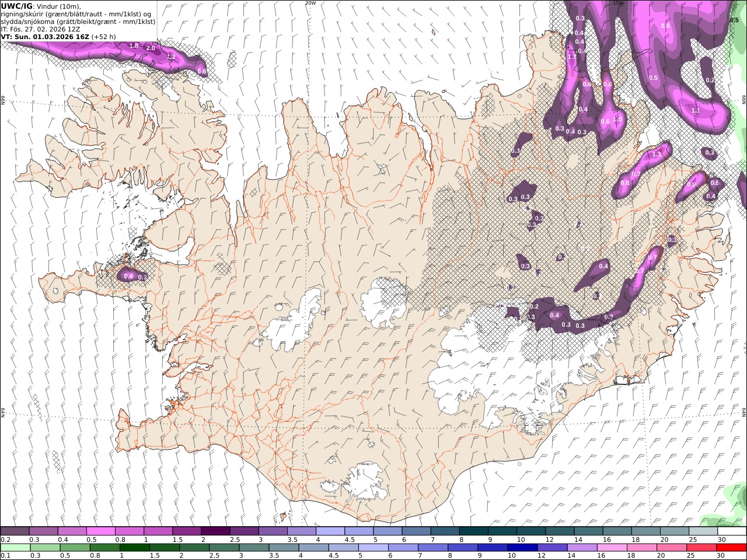The width and height of the screenshot is (747, 560).
Task: Click the 0.1 label under the rain legend
Action: point(4,556)
